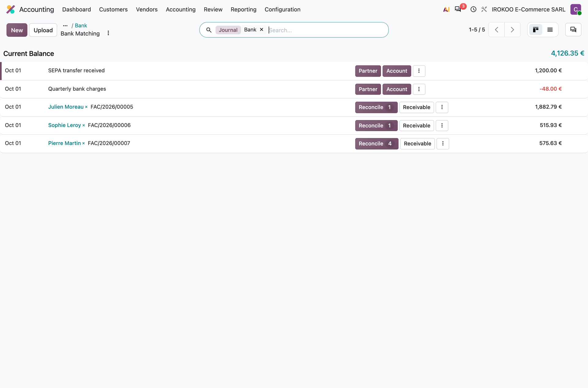Reconcile Sophie Leroy transaction
This screenshot has width=588, height=388.
coord(376,126)
